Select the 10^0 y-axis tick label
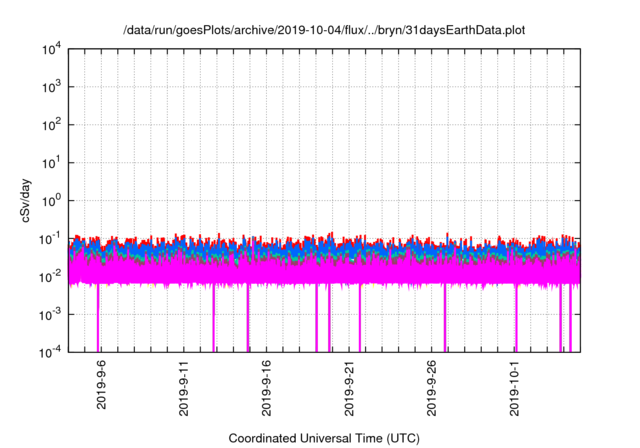The width and height of the screenshot is (640, 448). click(x=51, y=200)
